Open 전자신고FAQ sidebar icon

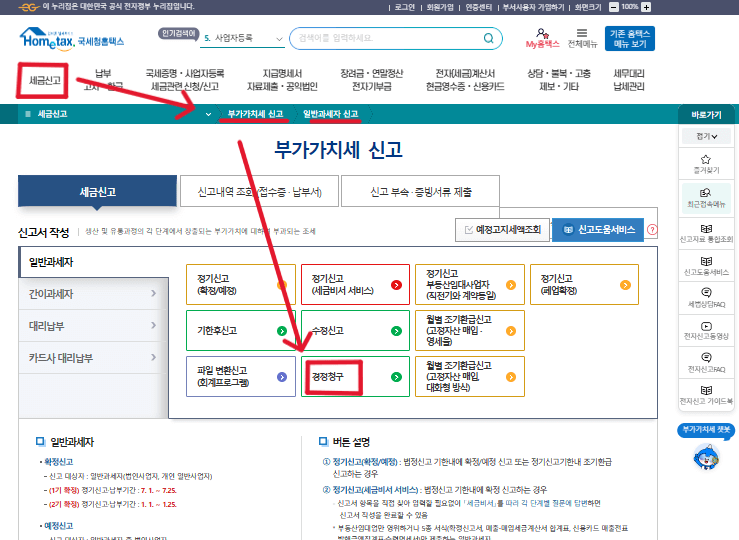[706, 357]
